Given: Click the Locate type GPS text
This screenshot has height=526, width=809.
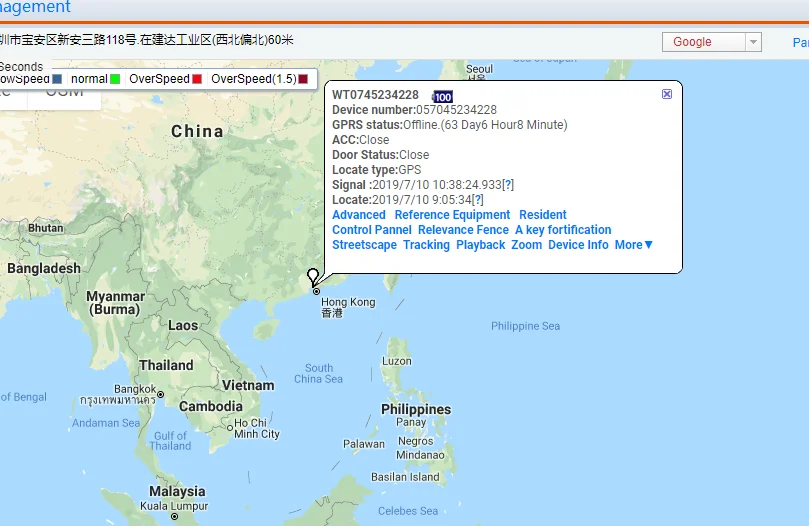Looking at the screenshot, I should tap(377, 170).
